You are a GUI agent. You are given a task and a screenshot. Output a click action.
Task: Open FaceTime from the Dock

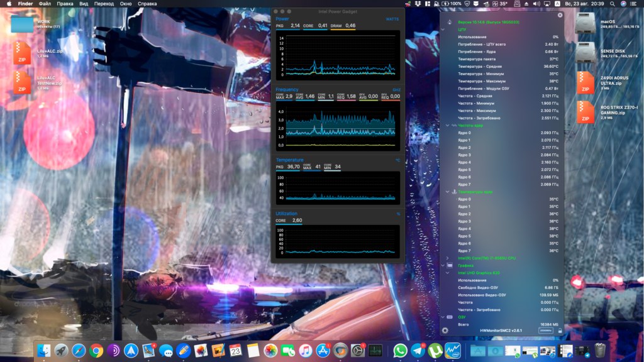(x=288, y=351)
